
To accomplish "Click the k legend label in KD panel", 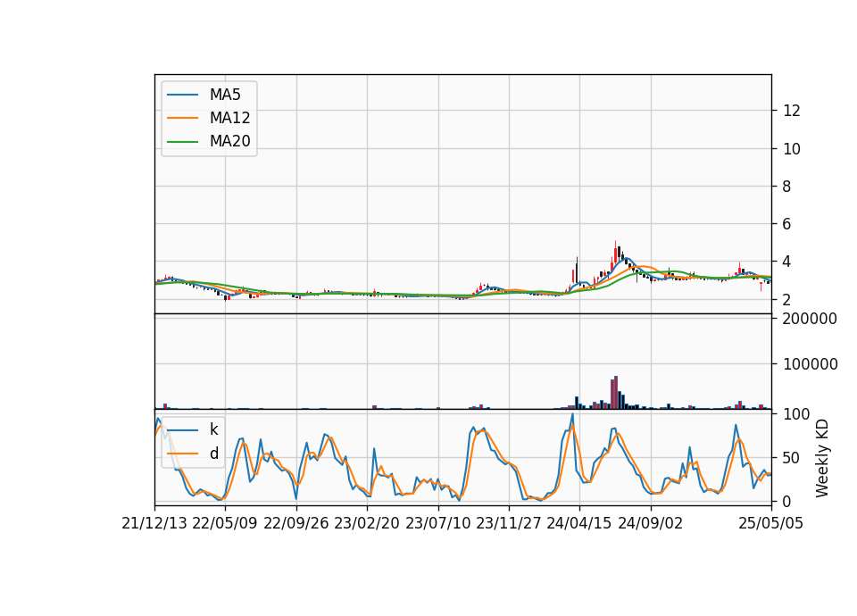I will (213, 429).
